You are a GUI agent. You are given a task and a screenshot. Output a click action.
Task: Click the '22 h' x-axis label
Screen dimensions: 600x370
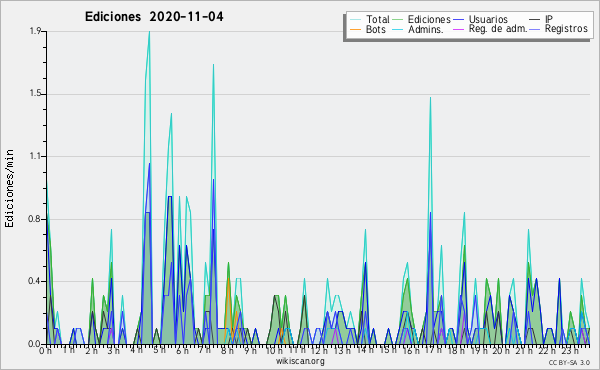point(547,351)
